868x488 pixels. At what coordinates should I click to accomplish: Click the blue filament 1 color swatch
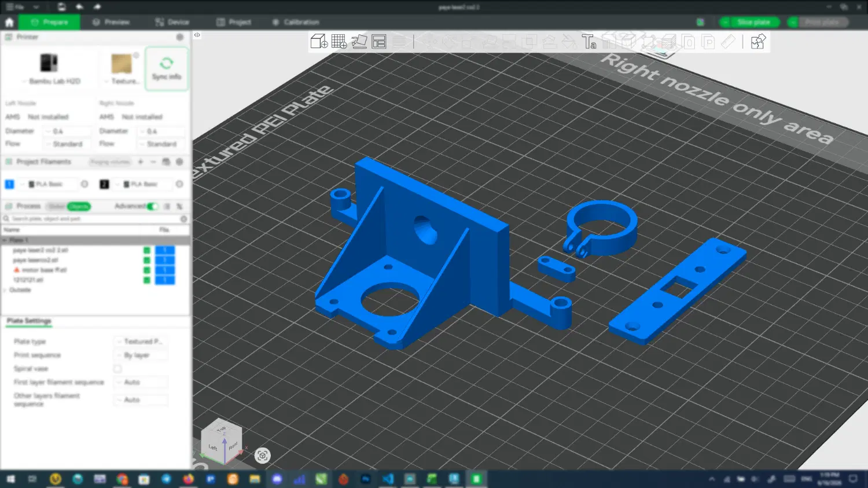[x=9, y=184]
